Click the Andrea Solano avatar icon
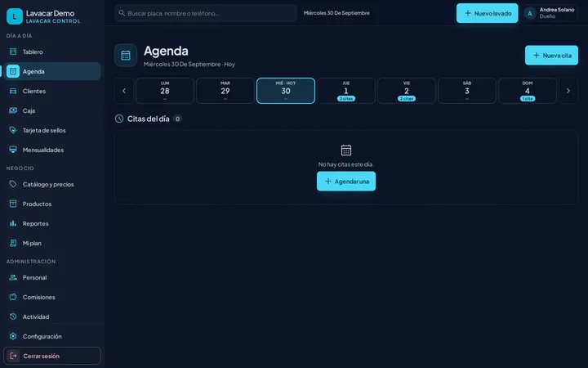 (530, 14)
